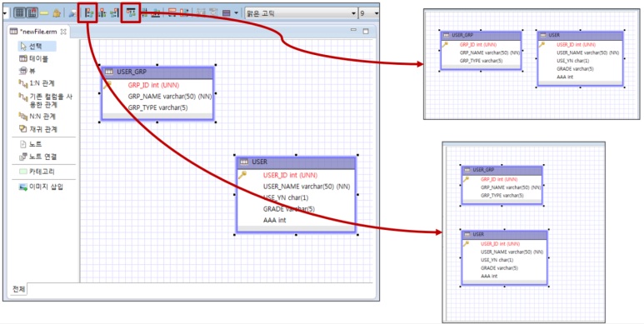Click 'GRP_NAME varchar(50) (NN)' in main editor
The image size is (644, 324).
170,97
